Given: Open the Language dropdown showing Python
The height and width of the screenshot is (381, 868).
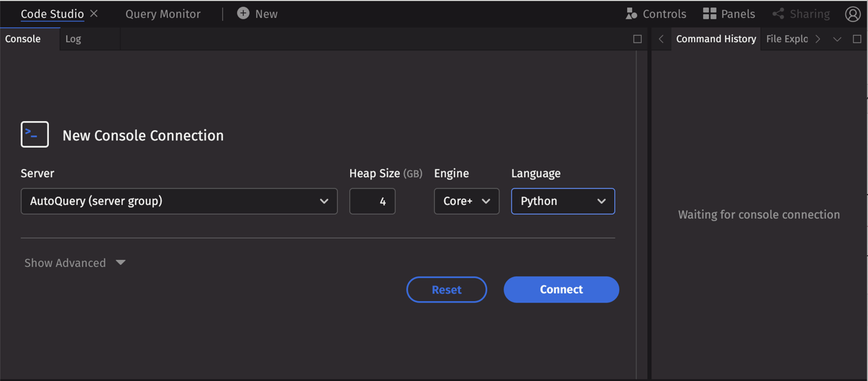Looking at the screenshot, I should pos(563,202).
